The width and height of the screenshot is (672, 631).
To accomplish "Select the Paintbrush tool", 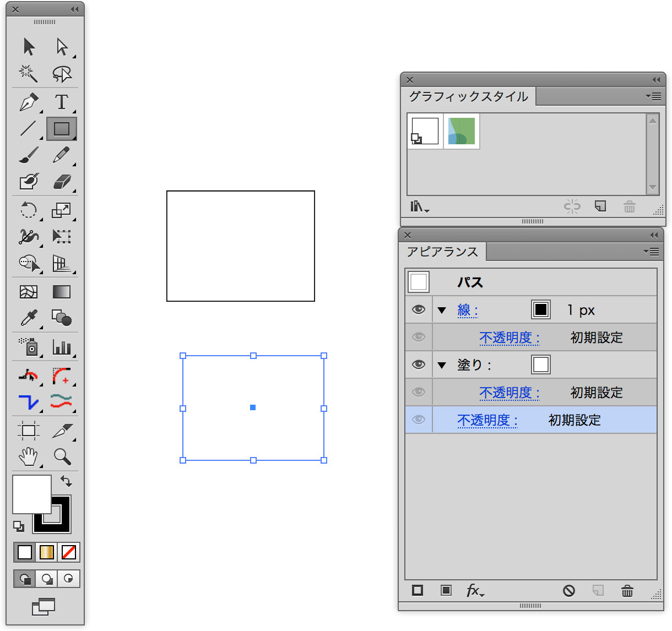I will [x=29, y=155].
